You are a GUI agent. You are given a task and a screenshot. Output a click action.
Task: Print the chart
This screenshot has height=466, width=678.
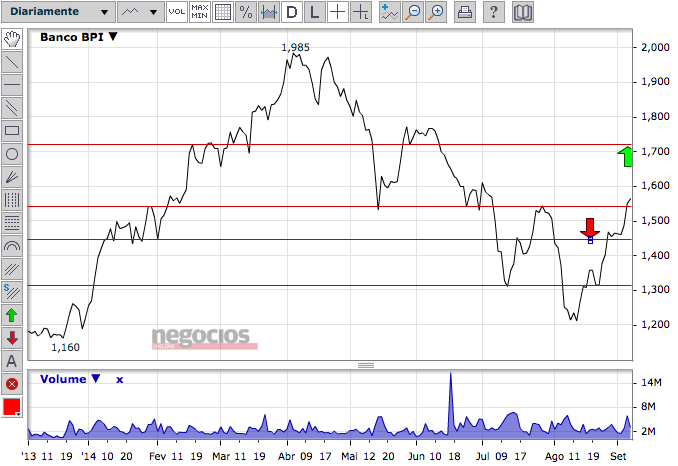tap(465, 12)
